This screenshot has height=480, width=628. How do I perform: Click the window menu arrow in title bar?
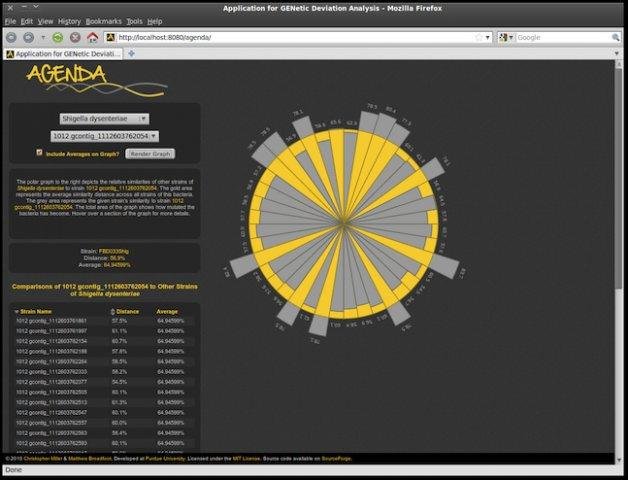pyautogui.click(x=36, y=7)
